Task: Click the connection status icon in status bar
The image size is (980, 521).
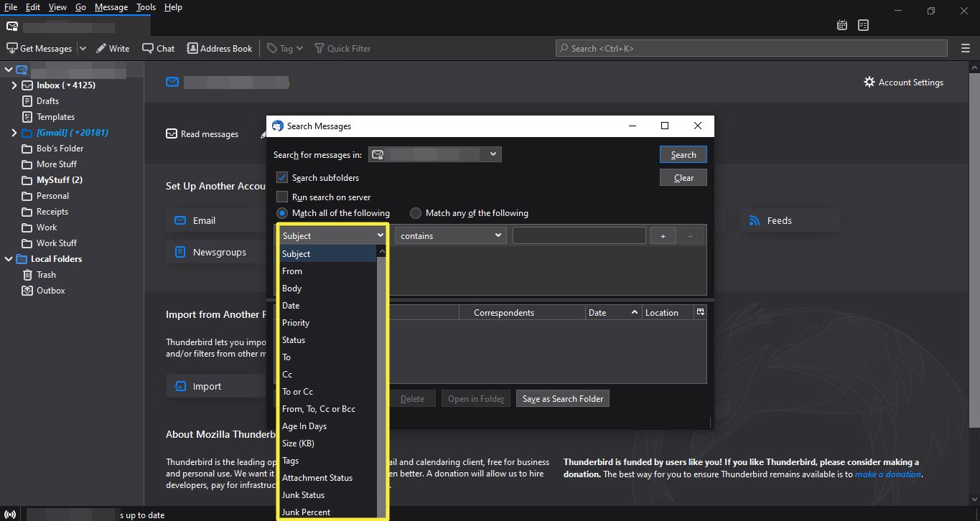Action: pyautogui.click(x=10, y=515)
